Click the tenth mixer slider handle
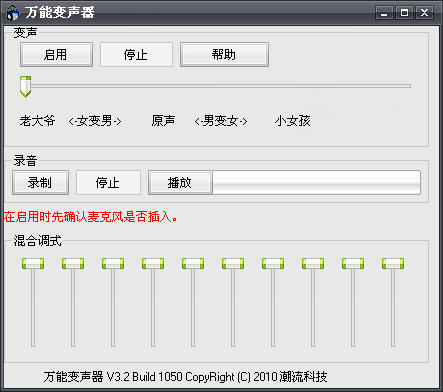The width and height of the screenshot is (443, 392). [x=393, y=263]
